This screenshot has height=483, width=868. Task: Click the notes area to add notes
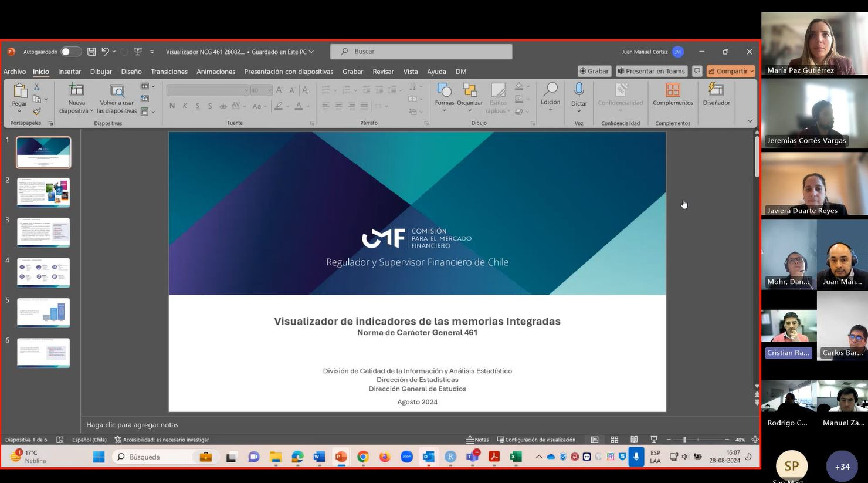419,425
